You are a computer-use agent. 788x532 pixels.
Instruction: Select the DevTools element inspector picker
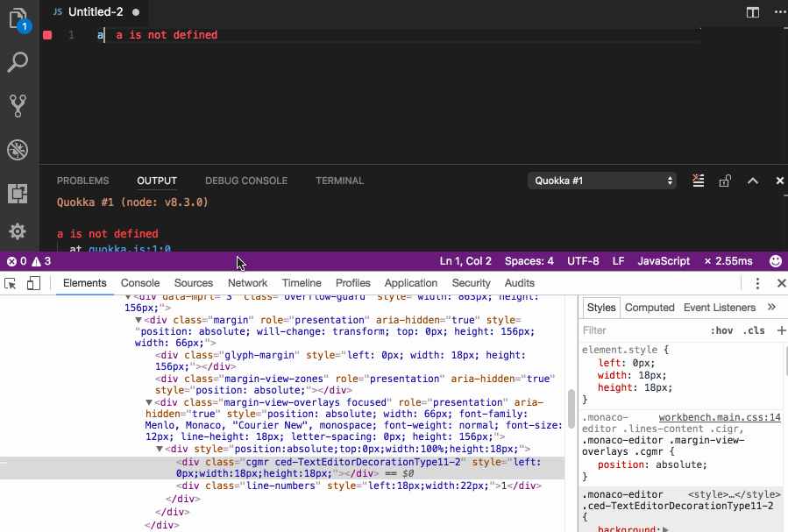pos(11,283)
